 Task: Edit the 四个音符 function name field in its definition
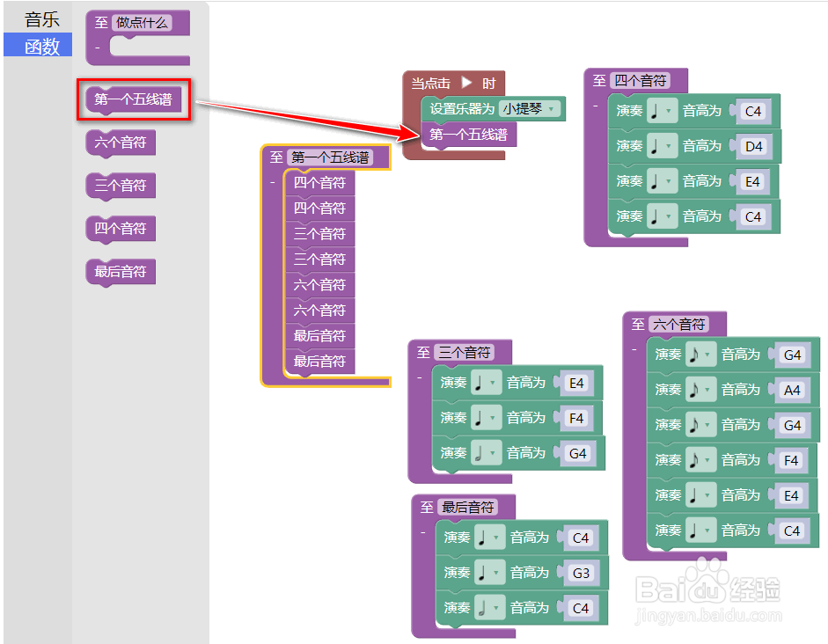(640, 81)
